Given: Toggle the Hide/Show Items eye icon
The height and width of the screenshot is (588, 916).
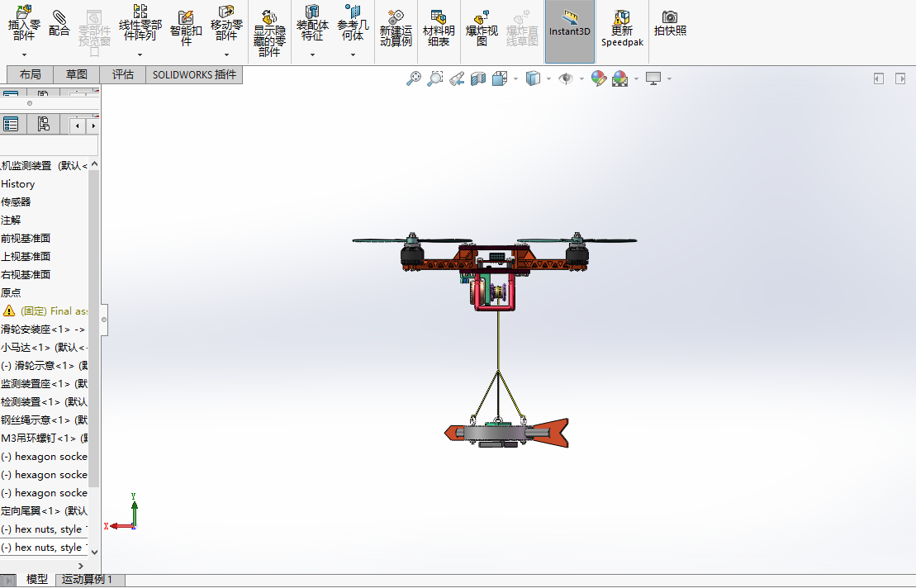Looking at the screenshot, I should click(x=566, y=78).
